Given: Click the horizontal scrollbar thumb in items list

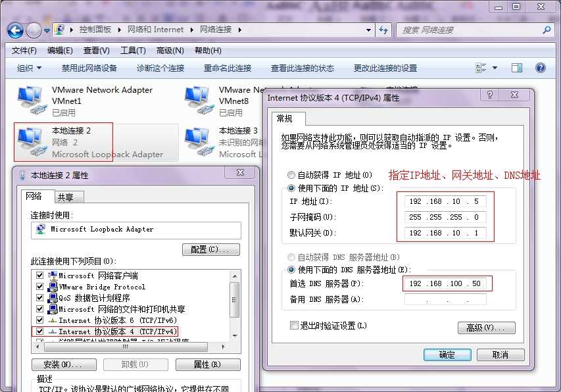Looking at the screenshot, I should coord(126,347).
